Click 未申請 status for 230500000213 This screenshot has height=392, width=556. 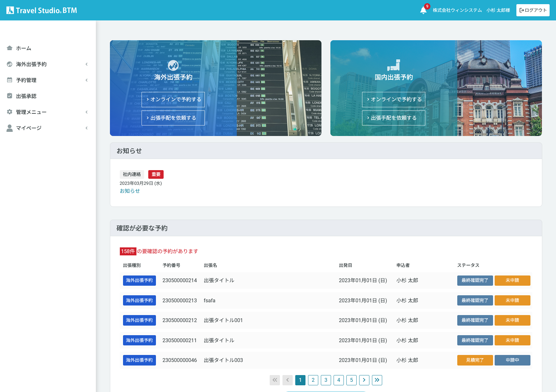pos(513,300)
